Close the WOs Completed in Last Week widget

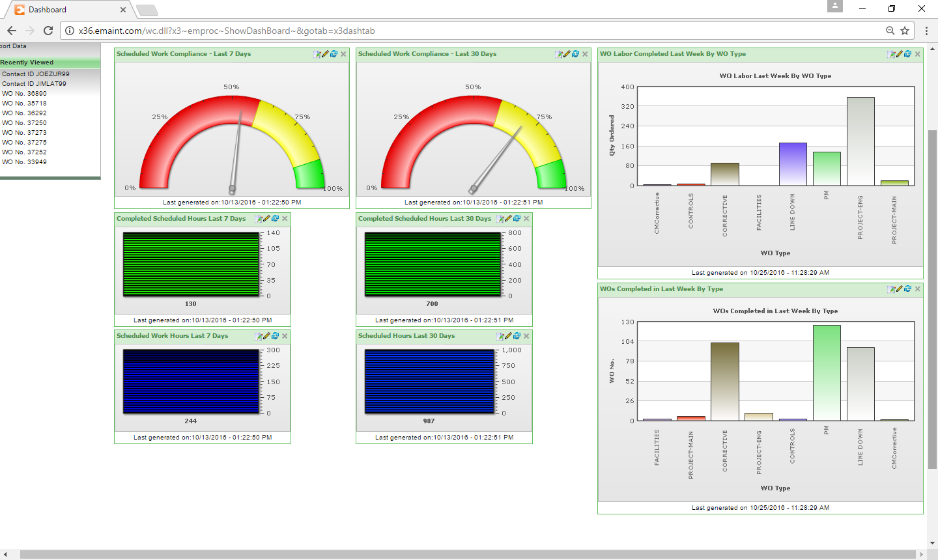tap(917, 289)
